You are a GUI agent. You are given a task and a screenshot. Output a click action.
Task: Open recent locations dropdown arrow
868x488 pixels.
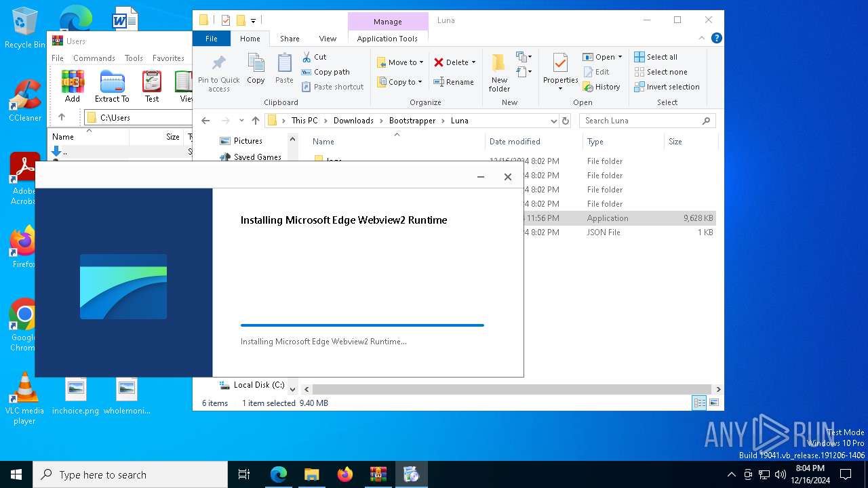pyautogui.click(x=241, y=121)
